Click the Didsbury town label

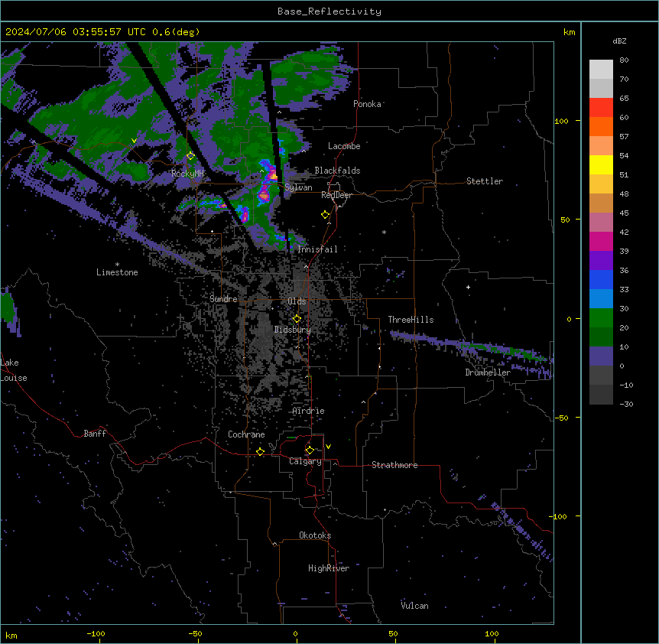click(292, 330)
